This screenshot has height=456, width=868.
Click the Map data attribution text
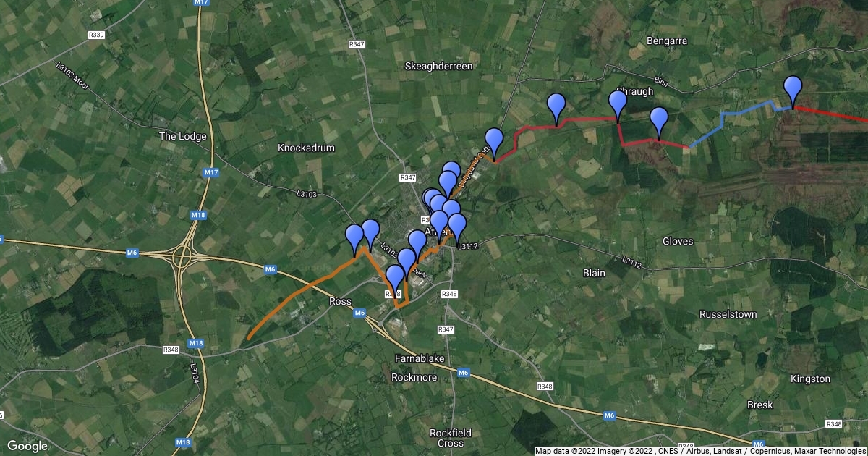700,451
